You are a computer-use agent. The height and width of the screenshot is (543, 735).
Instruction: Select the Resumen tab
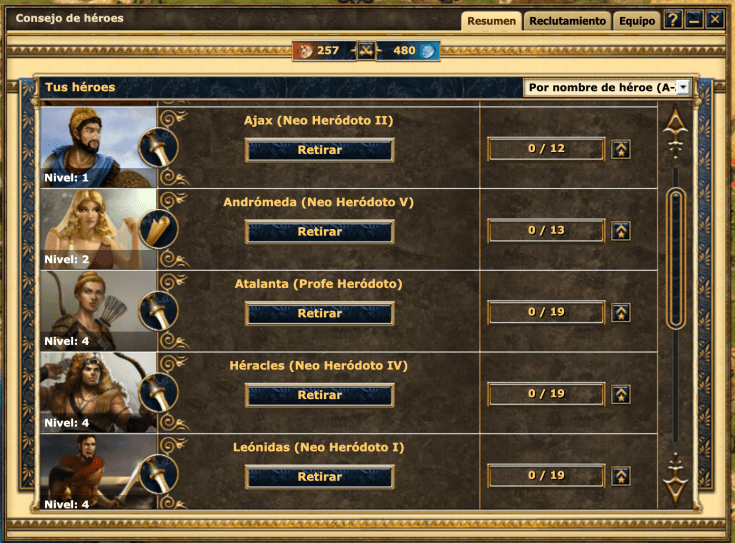491,21
